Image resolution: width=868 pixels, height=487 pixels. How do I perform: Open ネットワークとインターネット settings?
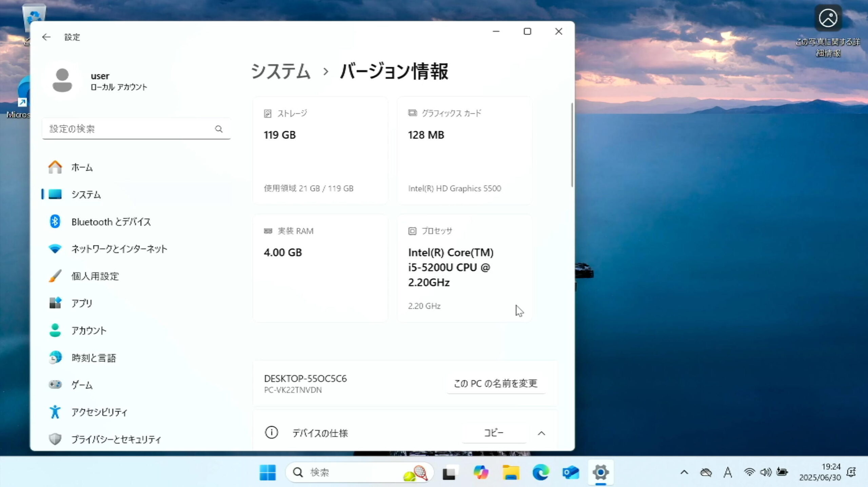pos(118,249)
